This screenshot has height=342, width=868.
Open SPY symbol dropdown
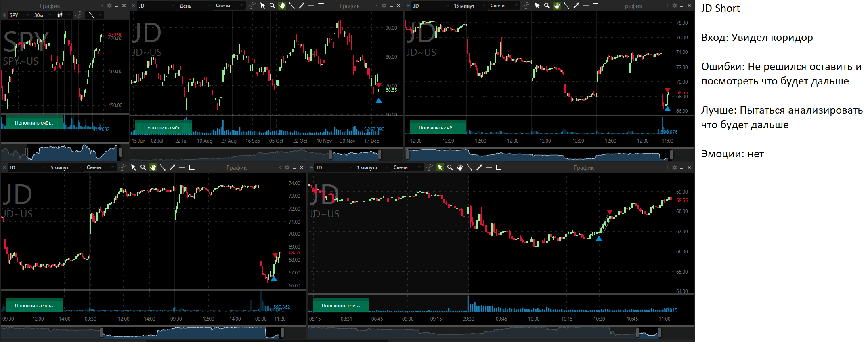(x=19, y=15)
